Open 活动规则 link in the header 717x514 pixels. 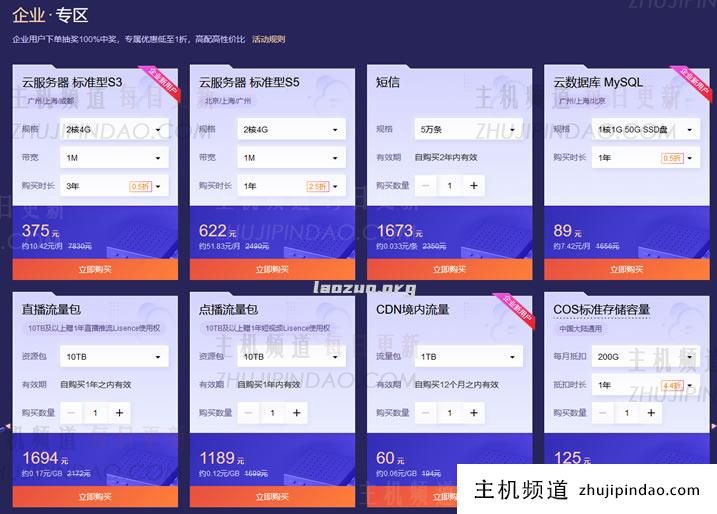(268, 40)
